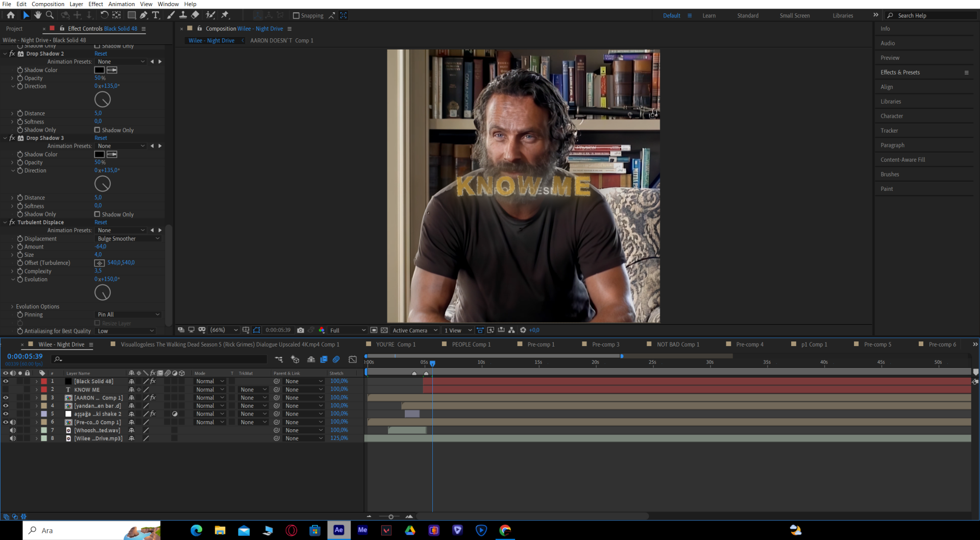Viewport: 980px width, 540px height.
Task: Select the Zoom magnifier tool
Action: [x=50, y=15]
